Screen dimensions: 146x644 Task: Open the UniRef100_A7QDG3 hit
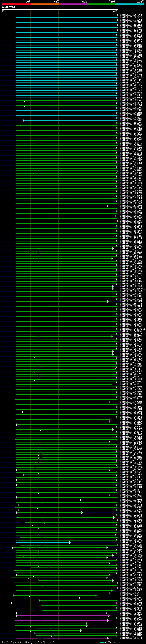point(131,20)
